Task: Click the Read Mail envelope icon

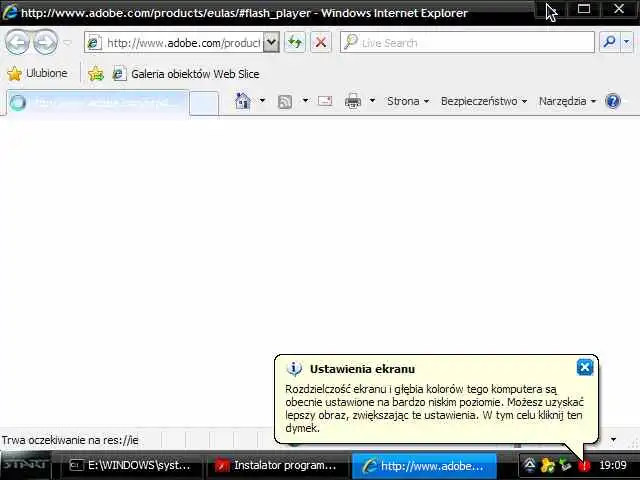Action: point(325,101)
